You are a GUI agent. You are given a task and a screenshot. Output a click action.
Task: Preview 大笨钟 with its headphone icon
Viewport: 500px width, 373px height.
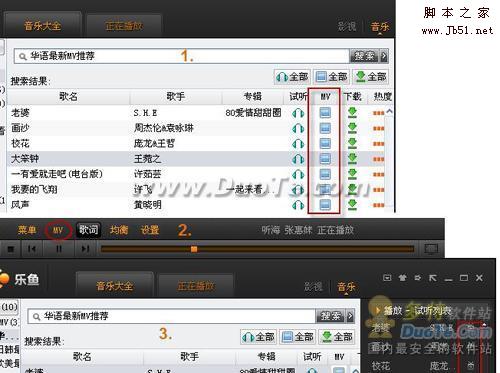point(298,159)
